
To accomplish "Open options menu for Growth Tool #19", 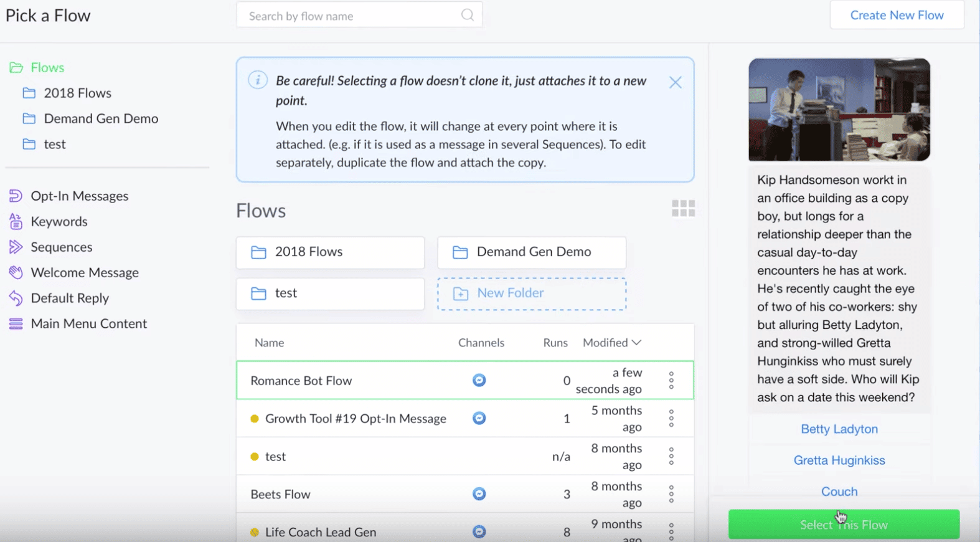I will (671, 418).
